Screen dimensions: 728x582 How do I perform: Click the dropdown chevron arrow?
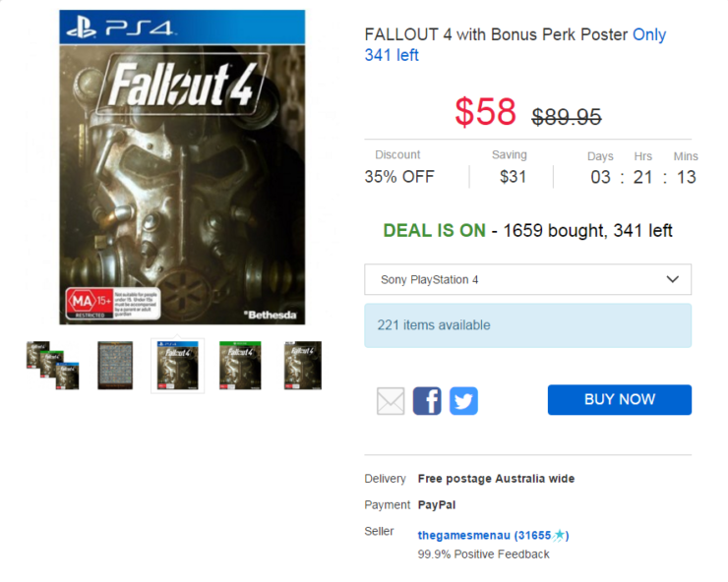672,279
